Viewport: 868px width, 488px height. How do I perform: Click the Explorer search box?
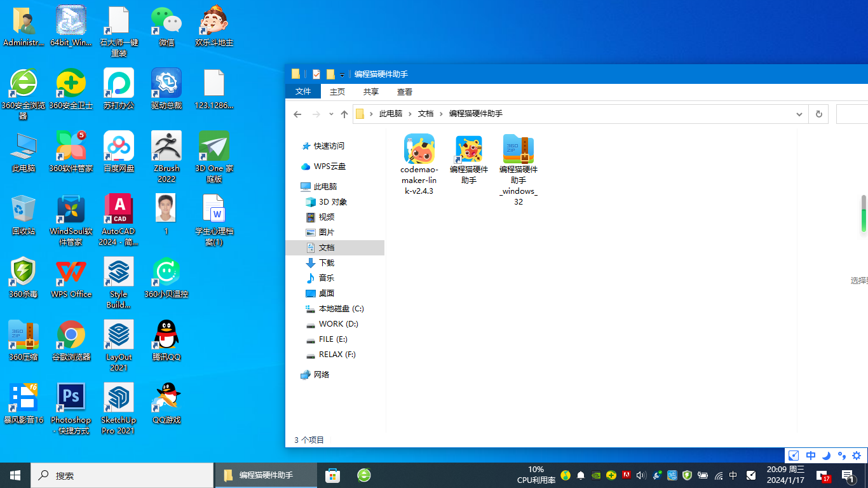point(852,114)
